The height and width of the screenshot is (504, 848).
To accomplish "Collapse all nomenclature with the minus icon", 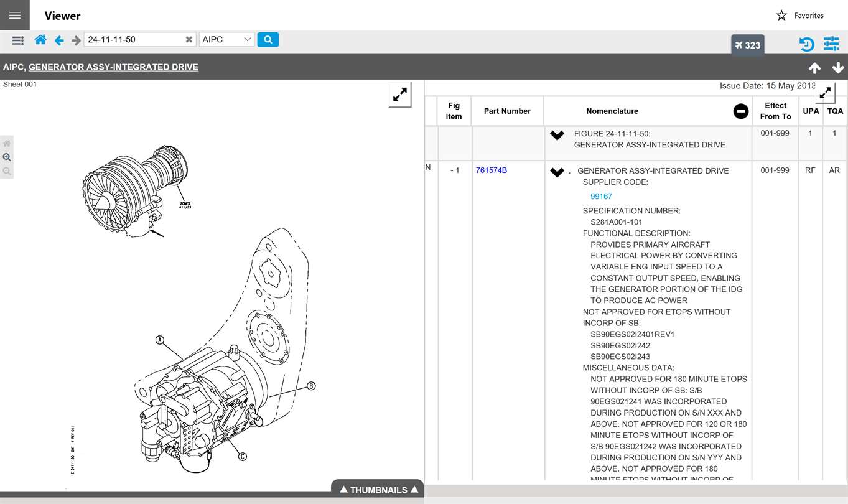I will (x=740, y=111).
